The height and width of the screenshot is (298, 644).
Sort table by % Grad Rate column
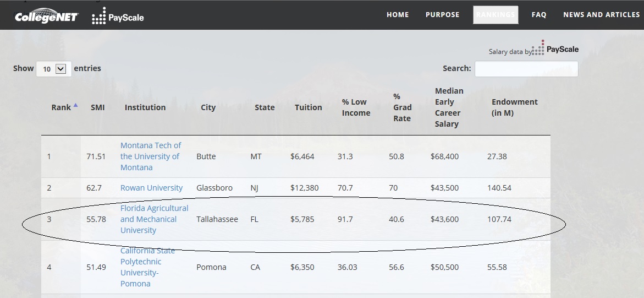(402, 107)
